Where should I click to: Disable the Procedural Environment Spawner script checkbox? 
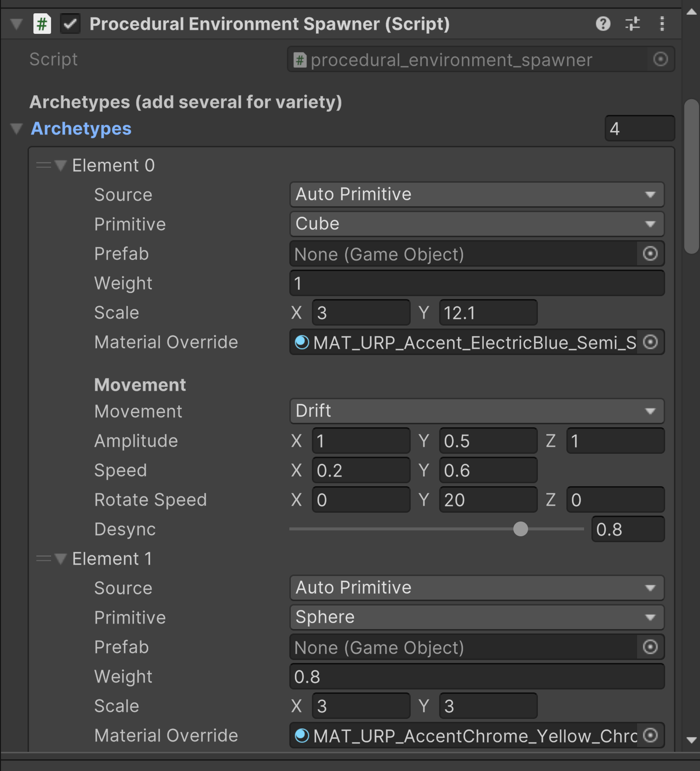click(x=70, y=24)
